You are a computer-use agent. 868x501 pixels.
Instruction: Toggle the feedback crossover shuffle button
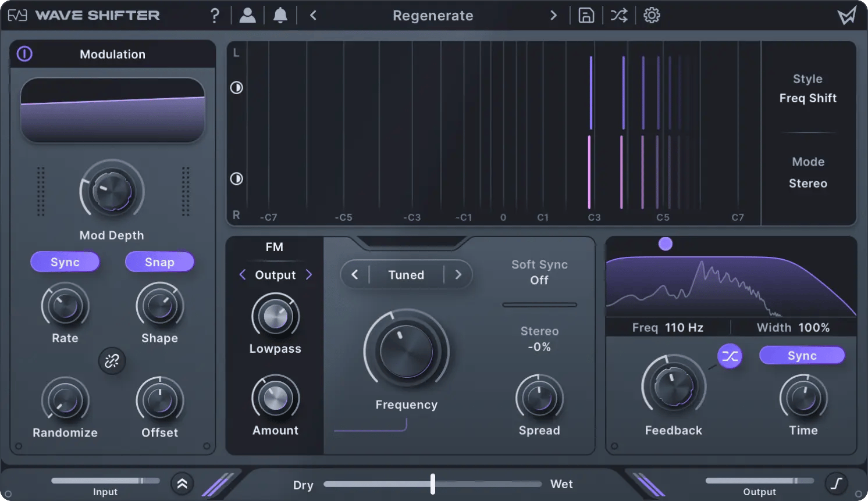click(x=730, y=356)
